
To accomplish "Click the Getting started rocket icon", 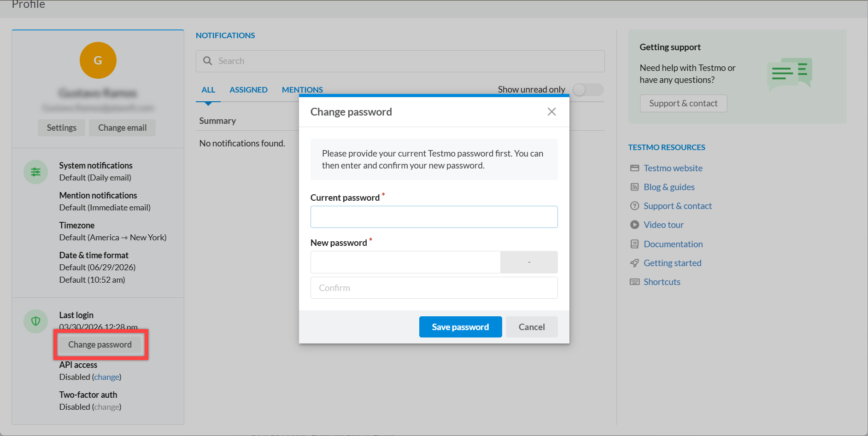I will 634,263.
